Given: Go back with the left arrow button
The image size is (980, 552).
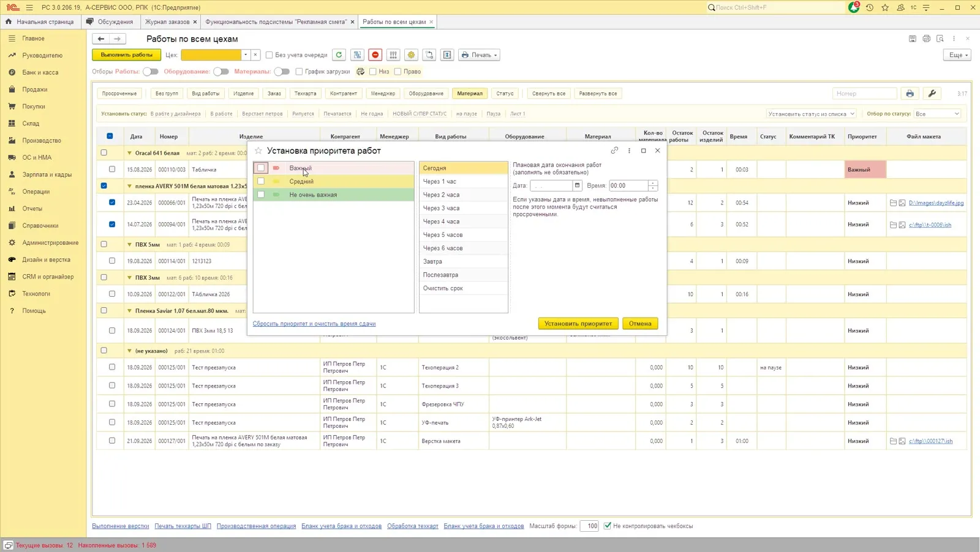Looking at the screenshot, I should 101,39.
